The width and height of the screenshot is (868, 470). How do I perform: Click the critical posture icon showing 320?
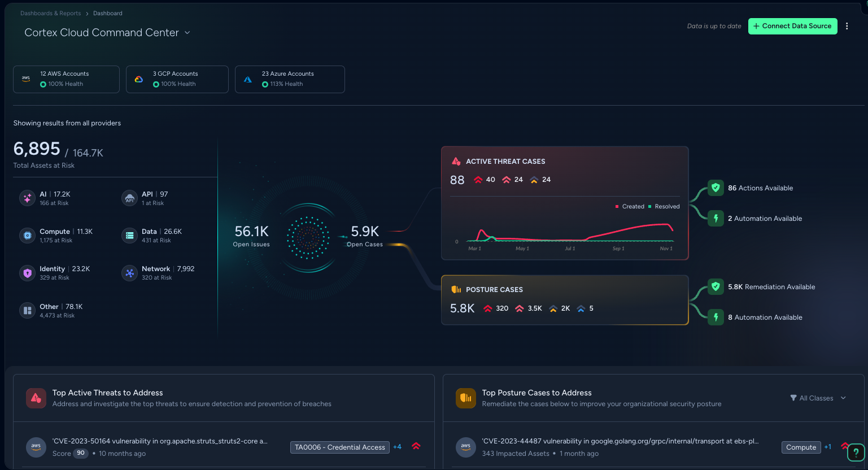click(488, 308)
